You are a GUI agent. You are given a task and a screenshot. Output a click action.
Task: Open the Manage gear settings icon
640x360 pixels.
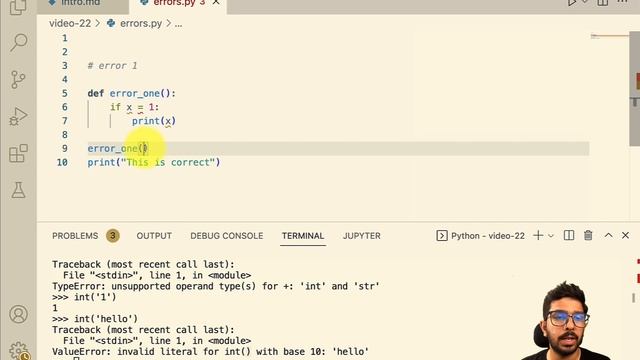click(18, 351)
